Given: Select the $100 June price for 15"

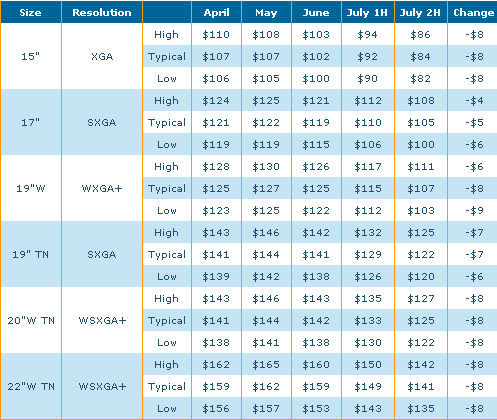Looking at the screenshot, I should (316, 78).
